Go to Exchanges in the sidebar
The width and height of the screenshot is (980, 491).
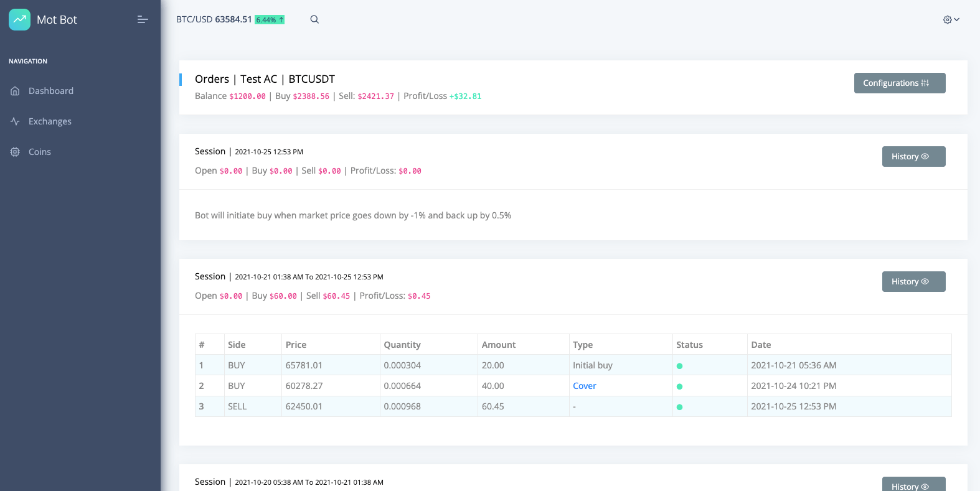(50, 121)
